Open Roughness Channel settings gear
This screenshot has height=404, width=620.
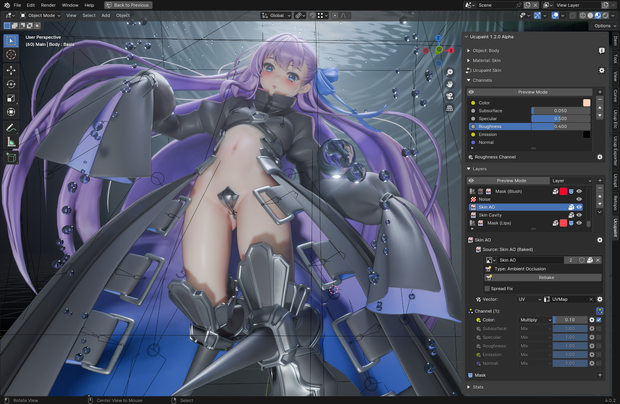(x=599, y=157)
